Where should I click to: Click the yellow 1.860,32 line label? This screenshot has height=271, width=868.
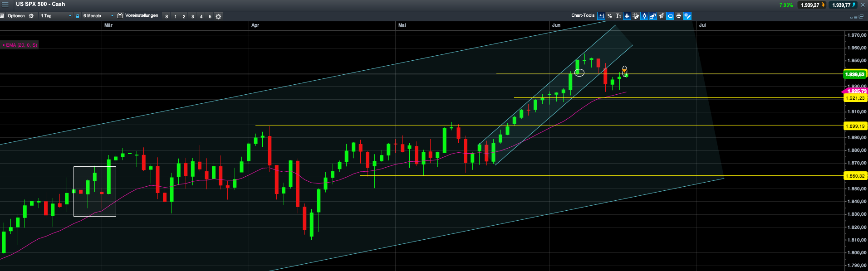click(855, 176)
